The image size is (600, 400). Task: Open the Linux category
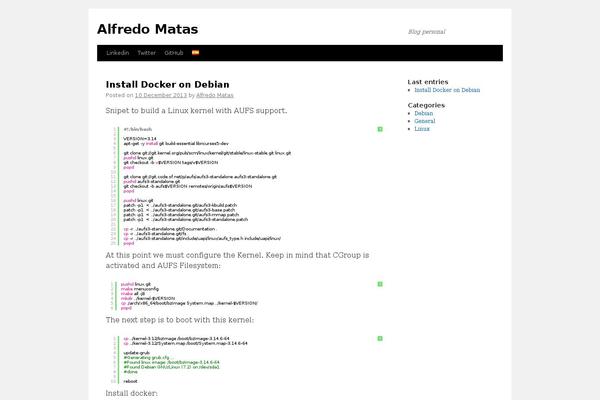click(x=422, y=129)
